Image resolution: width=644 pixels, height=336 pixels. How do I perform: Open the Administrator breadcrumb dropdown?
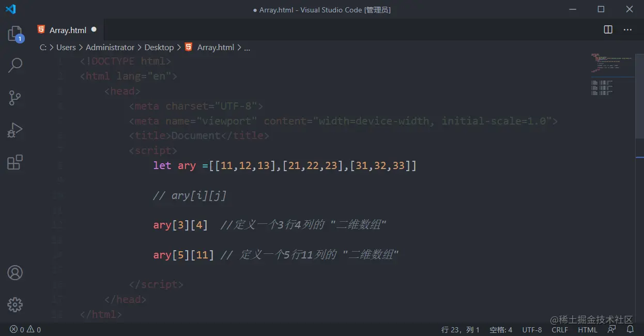pos(110,47)
